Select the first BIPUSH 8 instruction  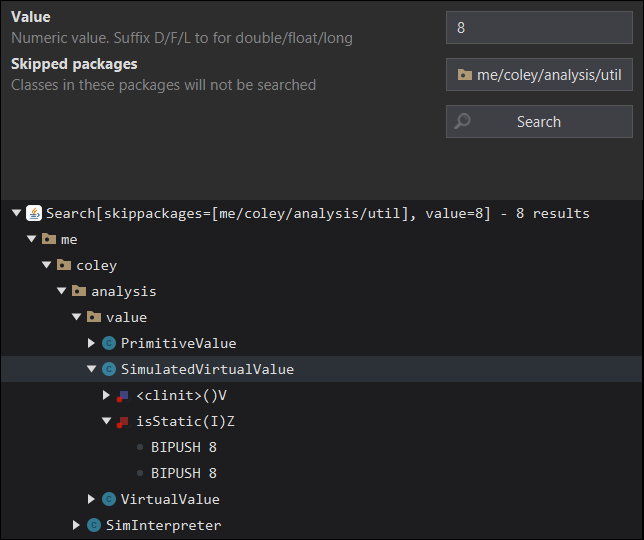pyautogui.click(x=184, y=447)
